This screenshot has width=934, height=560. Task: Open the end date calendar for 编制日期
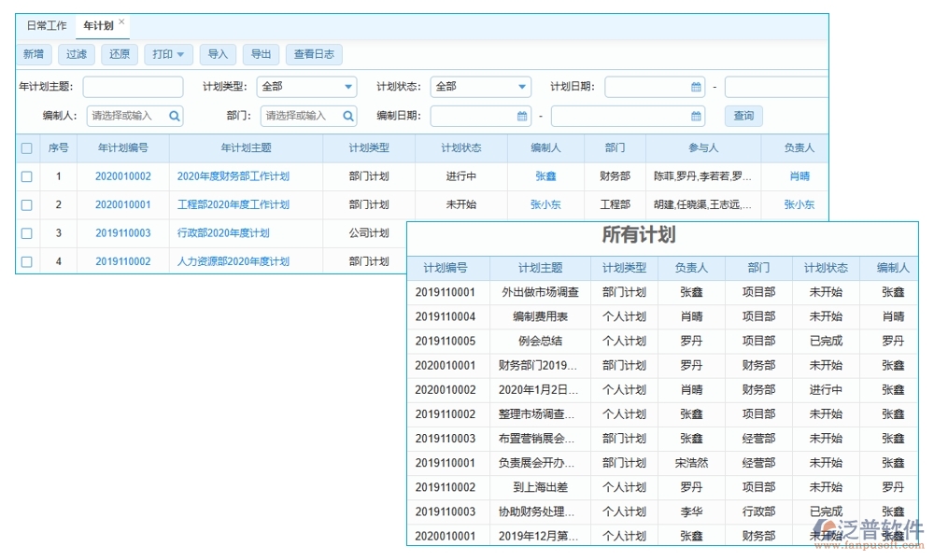click(x=694, y=116)
